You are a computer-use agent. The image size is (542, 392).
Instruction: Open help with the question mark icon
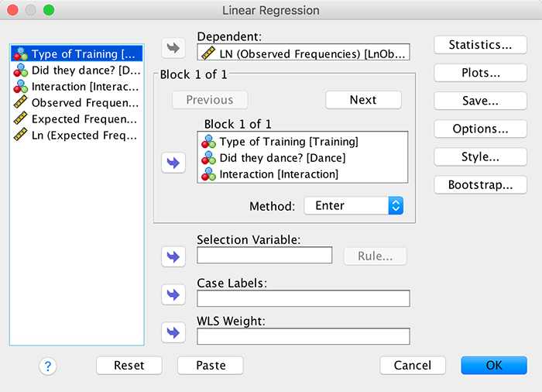pos(47,366)
